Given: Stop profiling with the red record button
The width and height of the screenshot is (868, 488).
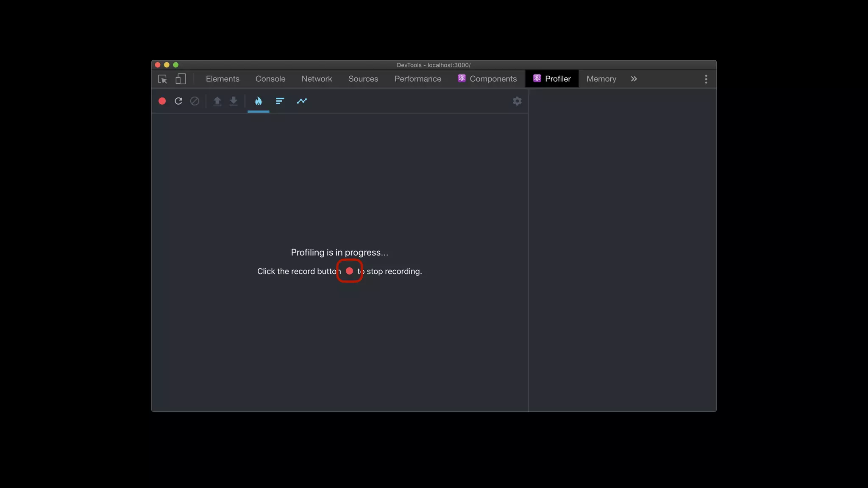Looking at the screenshot, I should click(162, 101).
